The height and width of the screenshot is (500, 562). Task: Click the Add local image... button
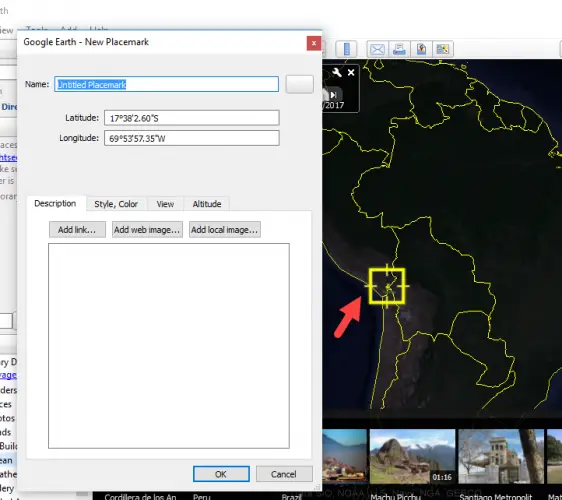click(225, 230)
